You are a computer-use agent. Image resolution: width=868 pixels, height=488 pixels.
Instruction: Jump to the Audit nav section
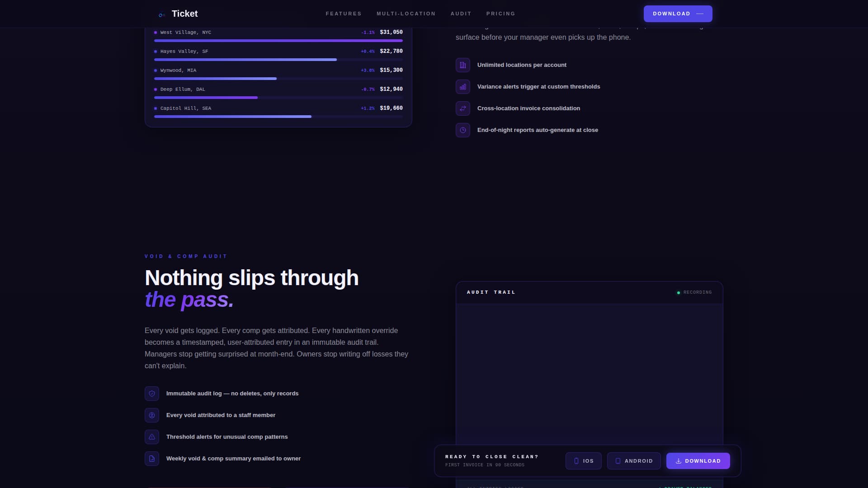tap(461, 14)
